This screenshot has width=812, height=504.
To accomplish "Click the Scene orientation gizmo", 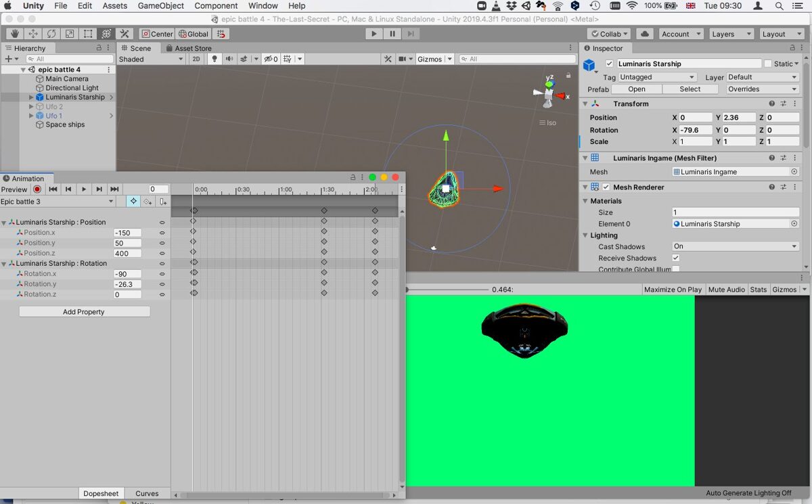I will pos(549,93).
